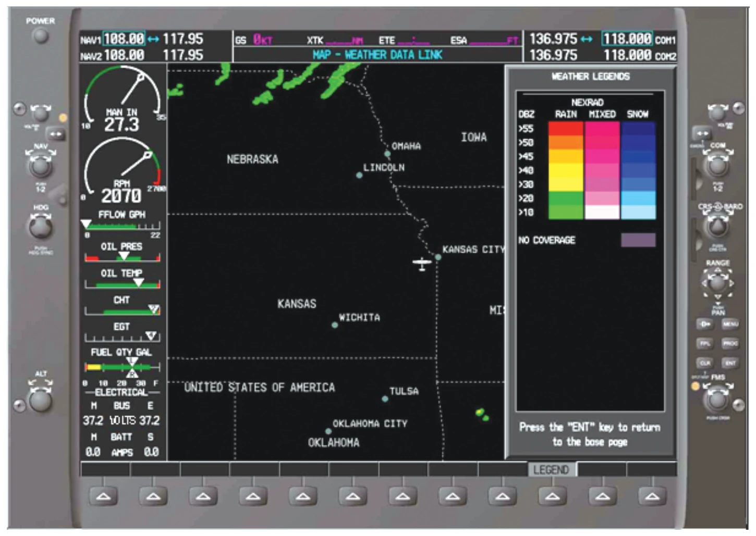The height and width of the screenshot is (536, 756).
Task: Click the MENU key
Action: 730,324
